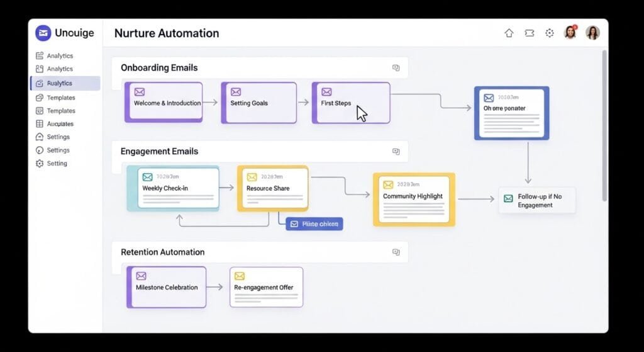Click the Weekly Check-in card title
This screenshot has height=352, width=644.
click(x=165, y=188)
